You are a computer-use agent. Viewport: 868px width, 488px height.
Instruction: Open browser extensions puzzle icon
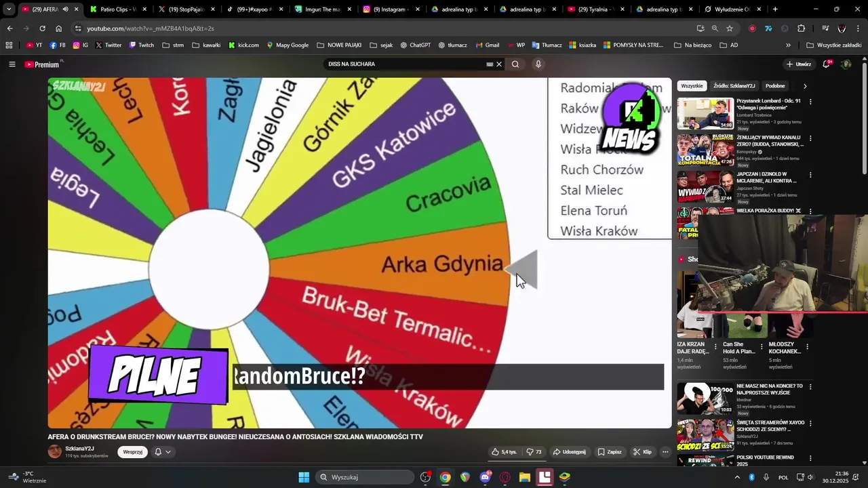click(x=802, y=28)
